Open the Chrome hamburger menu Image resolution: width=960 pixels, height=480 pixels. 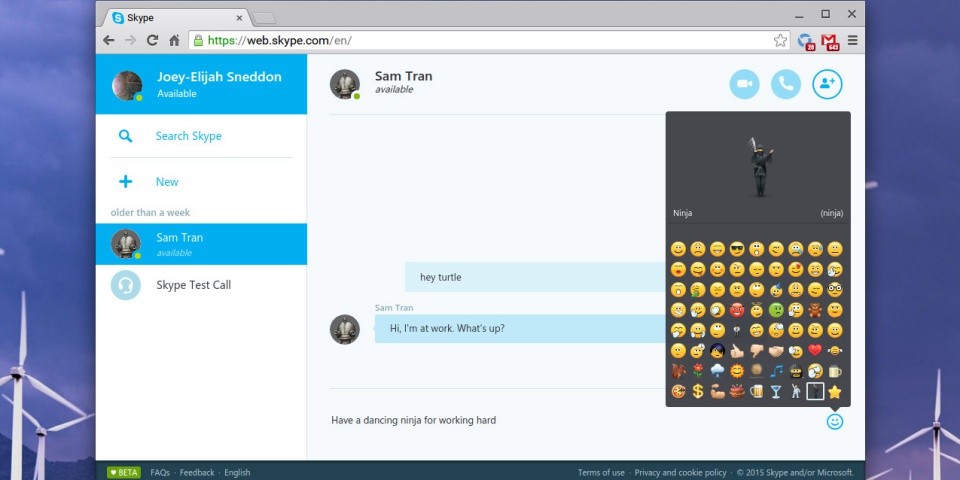click(x=852, y=40)
